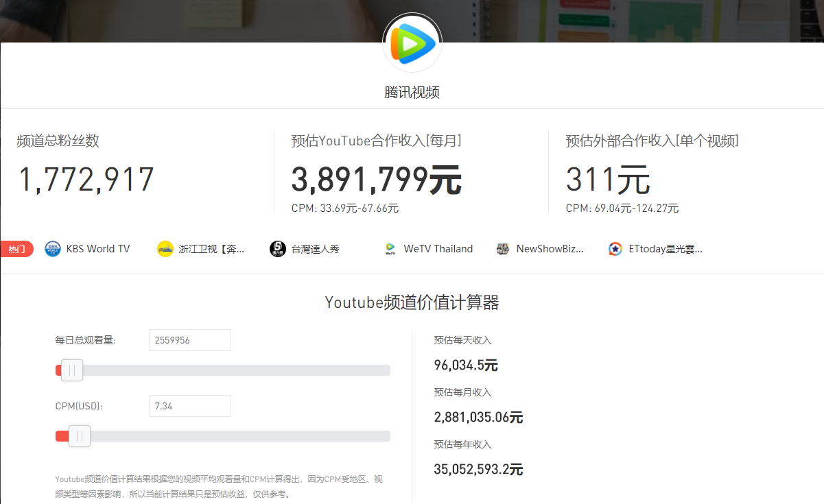Image resolution: width=824 pixels, height=504 pixels.
Task: Open the WeTV Thailand channel link
Action: coord(438,248)
